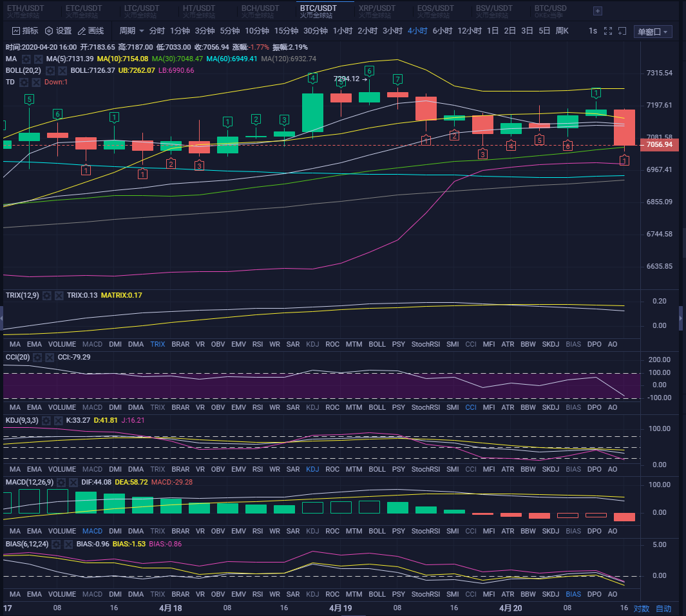Click the add new chart window icon
The image size is (686, 616).
point(622,31)
